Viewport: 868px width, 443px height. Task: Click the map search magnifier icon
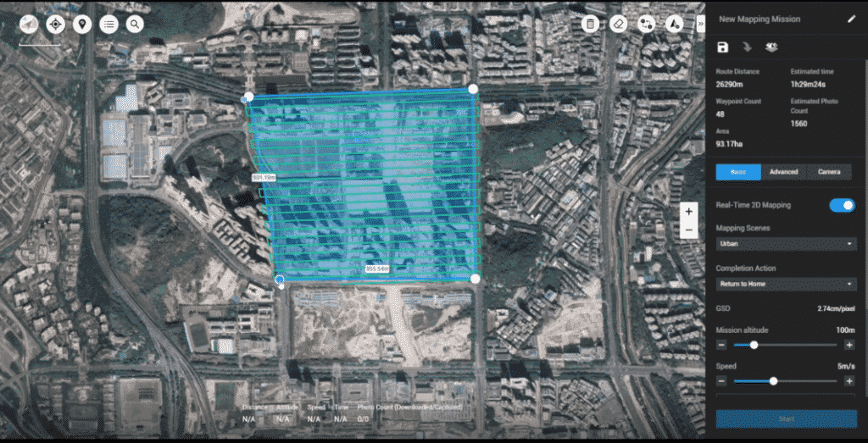(135, 24)
